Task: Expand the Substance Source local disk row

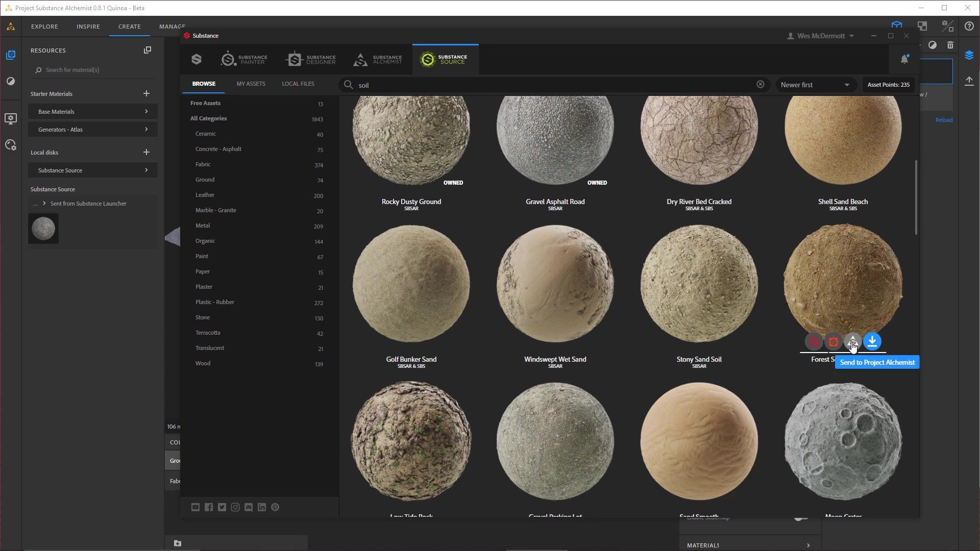Action: [93, 170]
